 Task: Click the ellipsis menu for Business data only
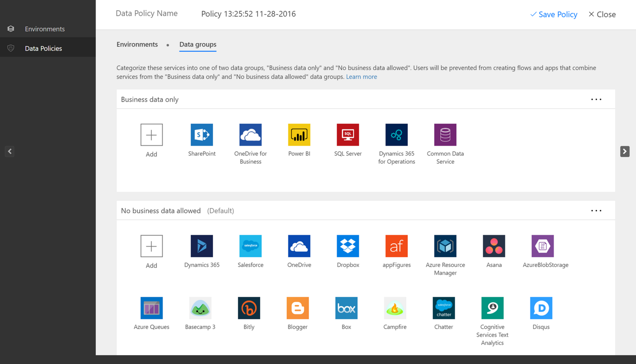tap(596, 99)
